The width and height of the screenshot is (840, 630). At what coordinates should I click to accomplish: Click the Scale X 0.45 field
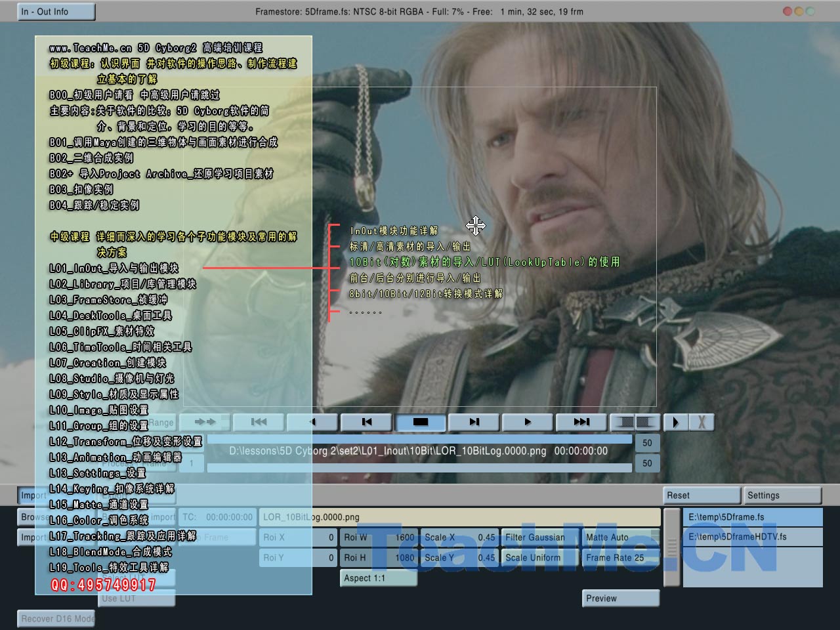(x=459, y=537)
